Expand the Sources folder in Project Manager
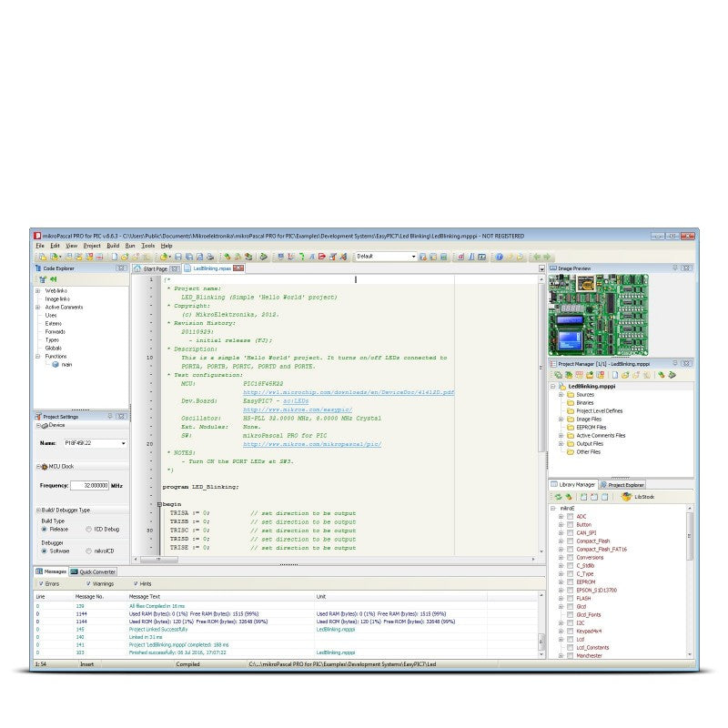Viewport: 728px width, 728px height. pyautogui.click(x=561, y=394)
